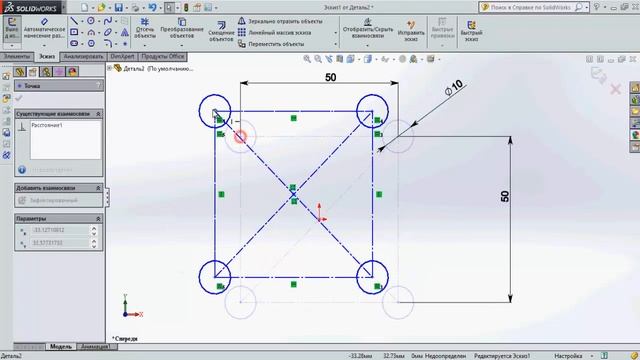Select the Arc sketch tool

click(x=91, y=32)
